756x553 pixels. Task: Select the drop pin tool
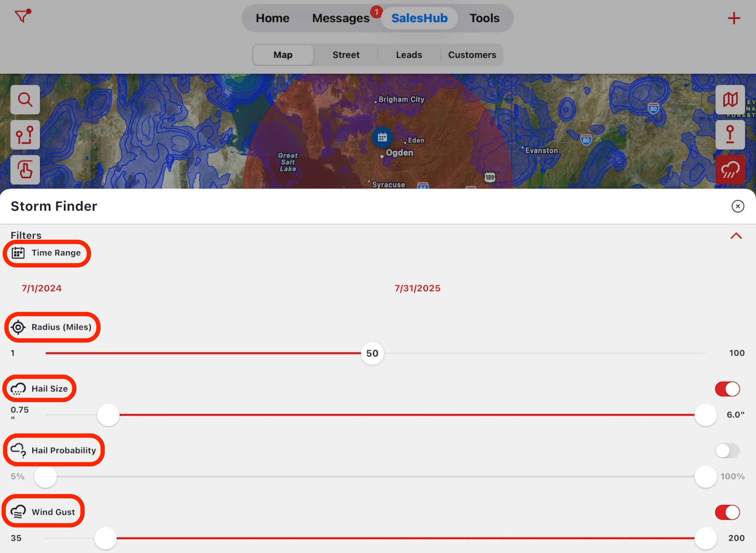730,135
